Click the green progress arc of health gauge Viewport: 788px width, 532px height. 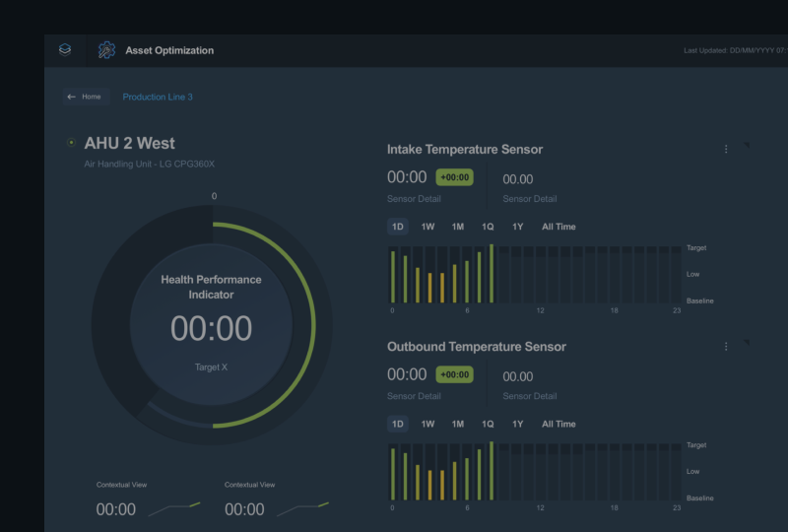point(313,325)
